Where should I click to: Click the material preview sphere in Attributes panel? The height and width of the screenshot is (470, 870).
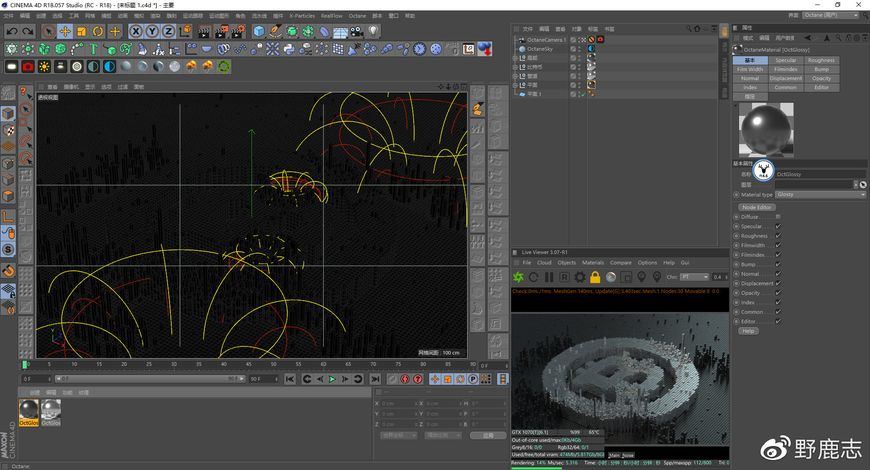tap(766, 130)
